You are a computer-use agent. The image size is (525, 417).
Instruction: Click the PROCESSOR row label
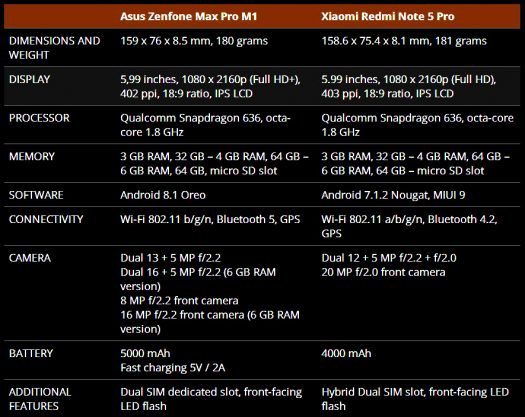39,118
